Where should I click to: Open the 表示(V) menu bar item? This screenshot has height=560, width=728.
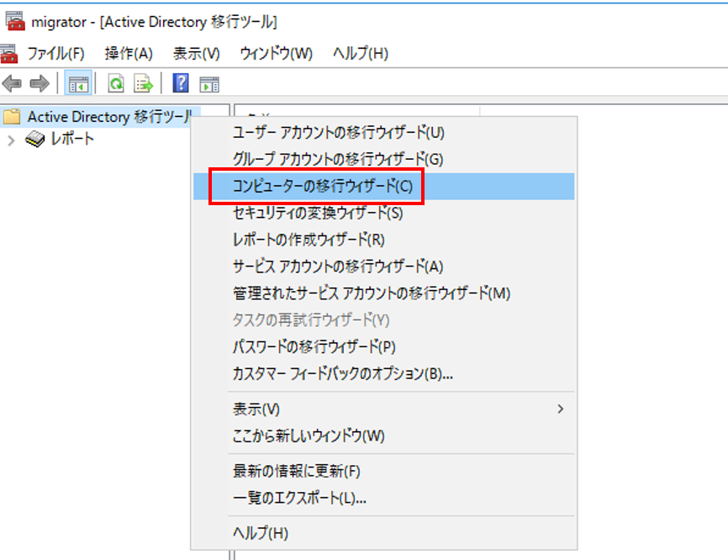point(197,54)
